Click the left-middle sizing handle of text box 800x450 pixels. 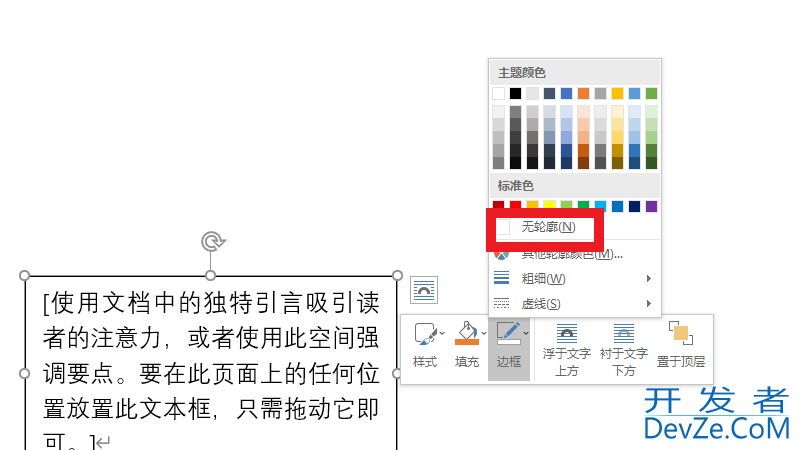(24, 373)
